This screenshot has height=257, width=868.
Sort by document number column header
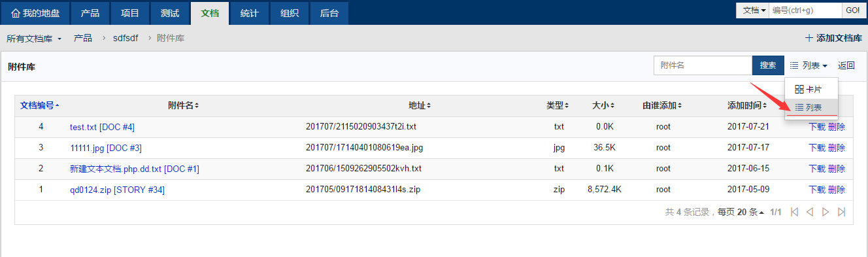tap(39, 105)
